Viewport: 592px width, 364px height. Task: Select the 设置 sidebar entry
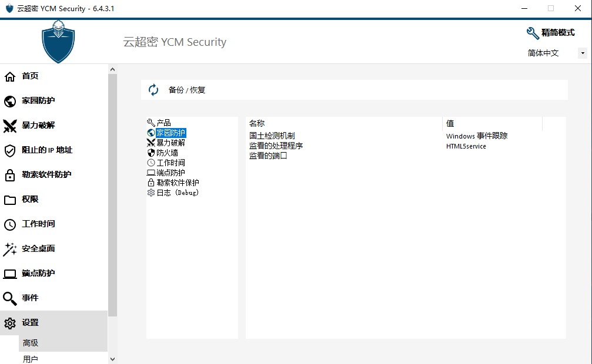click(x=53, y=323)
